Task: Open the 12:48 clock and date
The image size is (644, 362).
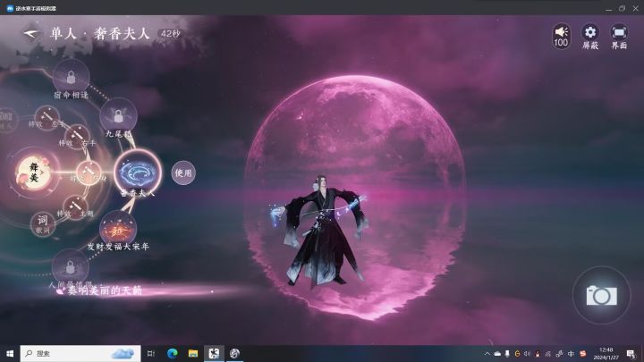Action: point(606,353)
